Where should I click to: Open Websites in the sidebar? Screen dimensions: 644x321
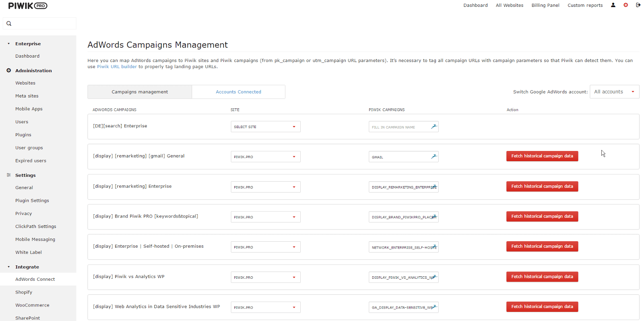coord(25,83)
